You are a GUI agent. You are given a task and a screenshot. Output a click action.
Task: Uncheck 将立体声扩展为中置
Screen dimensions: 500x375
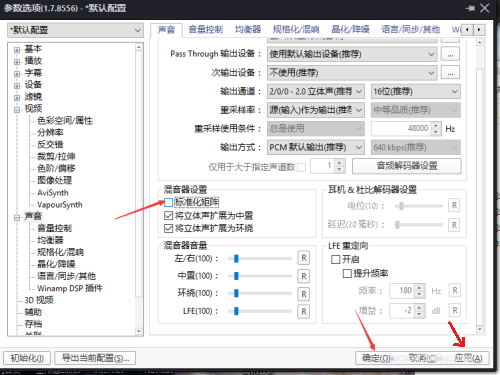click(169, 215)
